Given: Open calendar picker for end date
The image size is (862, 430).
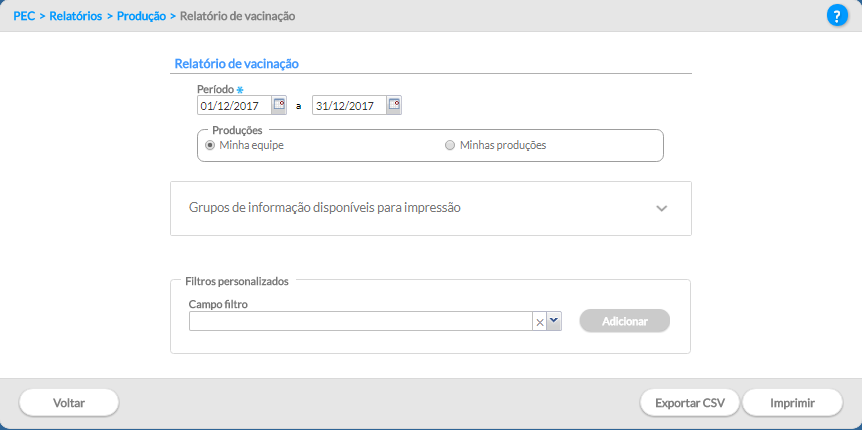Looking at the screenshot, I should 394,105.
